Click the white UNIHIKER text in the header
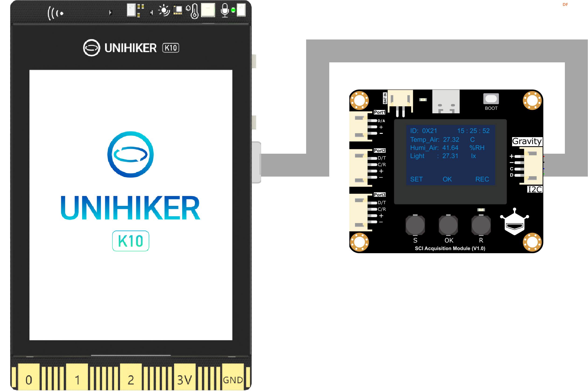 [131, 48]
